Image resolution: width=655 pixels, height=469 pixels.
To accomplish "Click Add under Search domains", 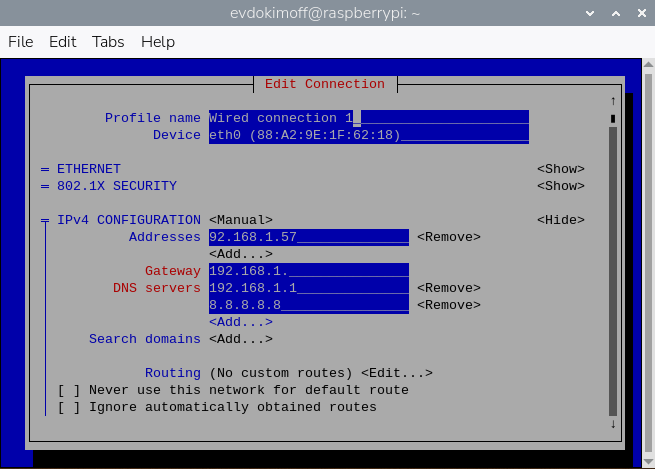I will 240,339.
